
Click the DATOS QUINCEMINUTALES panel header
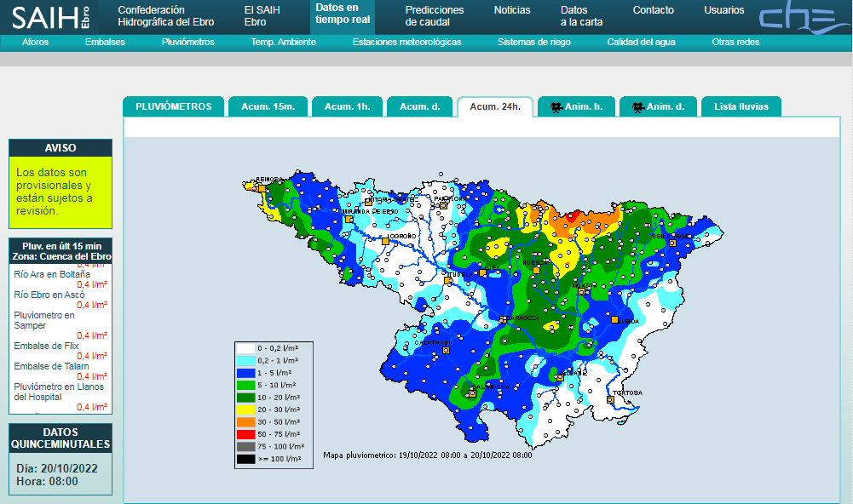pos(61,438)
